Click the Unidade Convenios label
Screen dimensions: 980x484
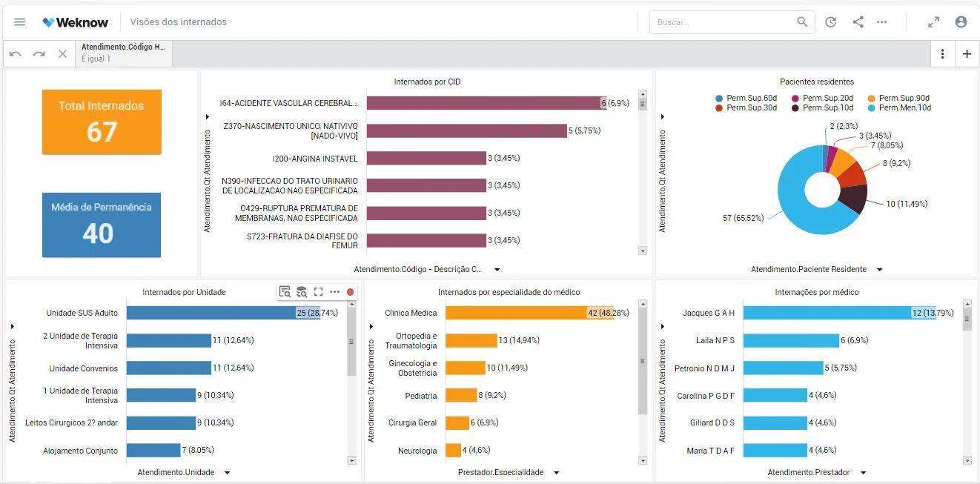84,368
